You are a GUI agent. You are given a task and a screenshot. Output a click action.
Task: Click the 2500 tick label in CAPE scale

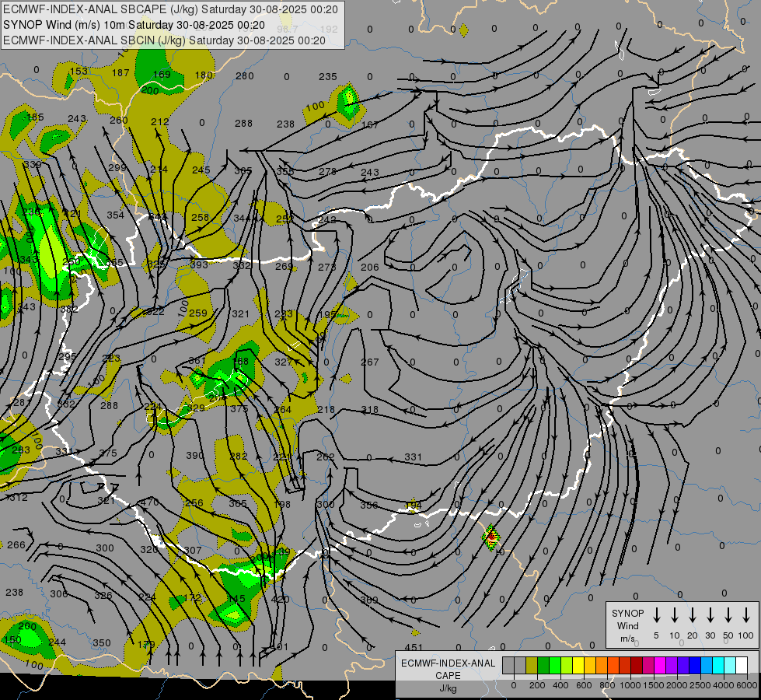coord(700,685)
